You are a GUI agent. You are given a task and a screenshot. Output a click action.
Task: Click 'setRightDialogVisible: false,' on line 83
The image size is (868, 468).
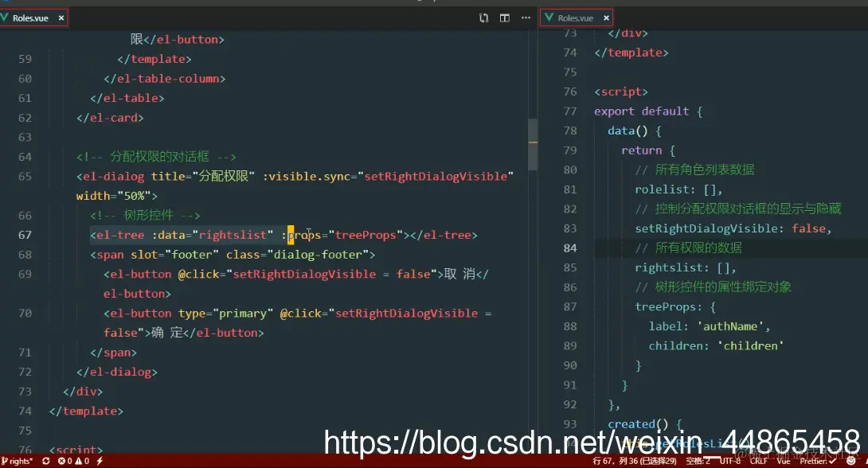coord(733,228)
